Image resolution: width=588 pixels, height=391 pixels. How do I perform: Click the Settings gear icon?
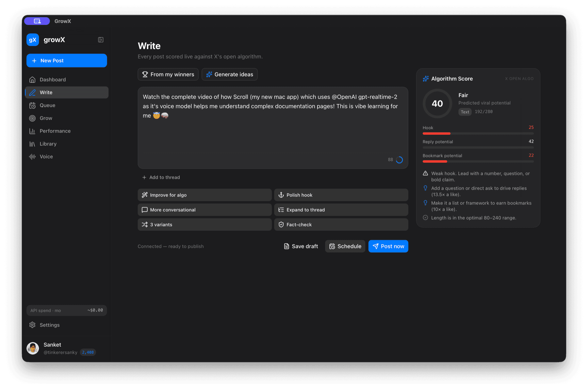pos(32,325)
